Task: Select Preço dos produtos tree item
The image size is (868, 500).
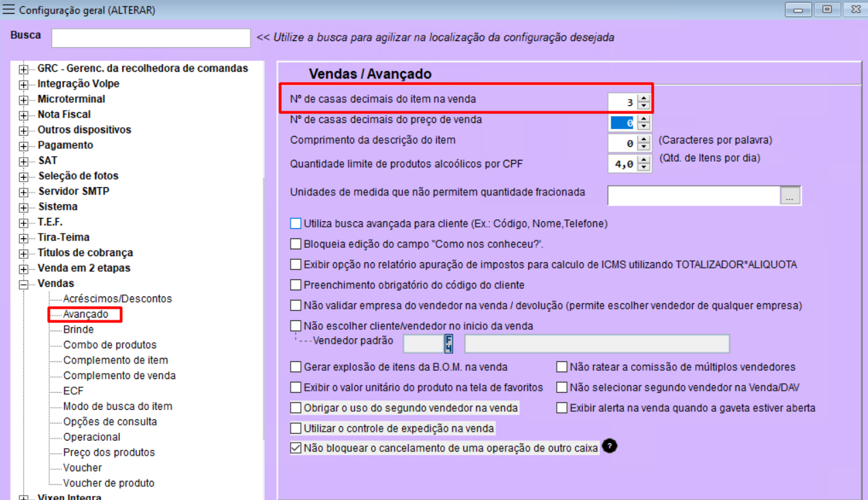Action: point(109,452)
